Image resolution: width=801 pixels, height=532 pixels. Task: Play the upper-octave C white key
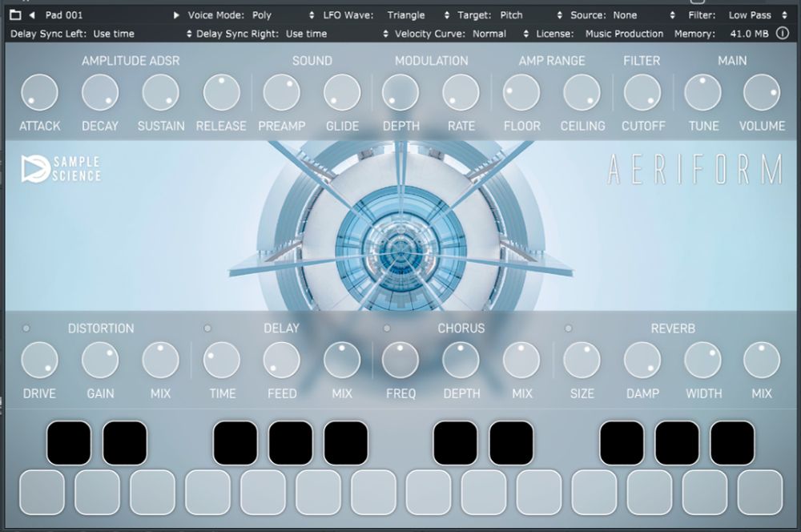429,493
